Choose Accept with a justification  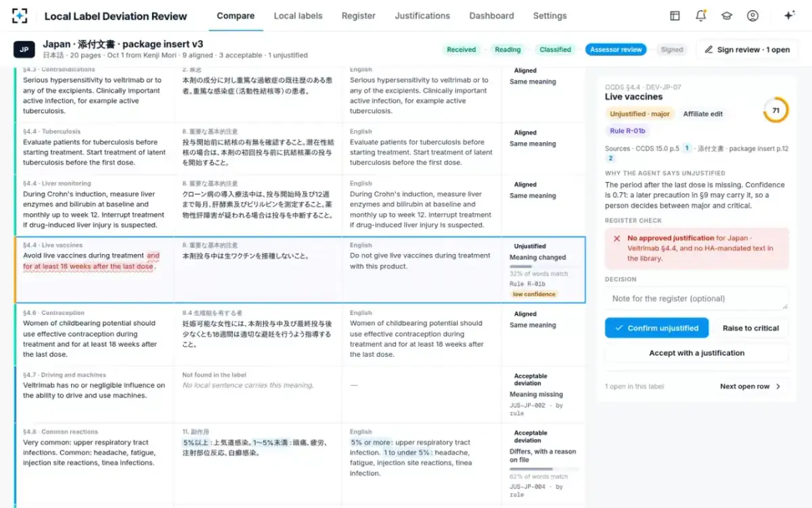click(x=696, y=353)
